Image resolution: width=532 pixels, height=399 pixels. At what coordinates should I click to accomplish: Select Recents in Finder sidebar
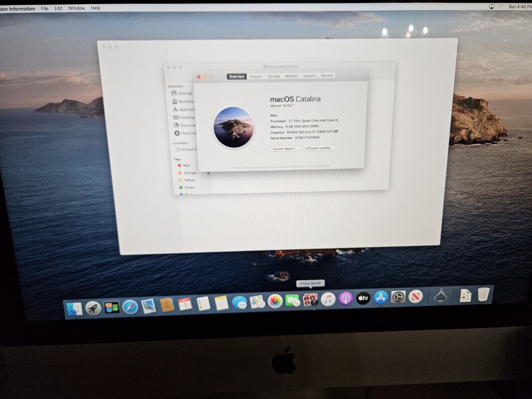pos(183,101)
